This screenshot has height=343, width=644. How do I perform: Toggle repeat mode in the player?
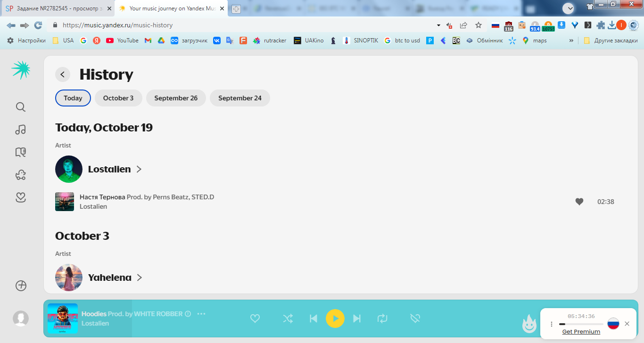(382, 318)
